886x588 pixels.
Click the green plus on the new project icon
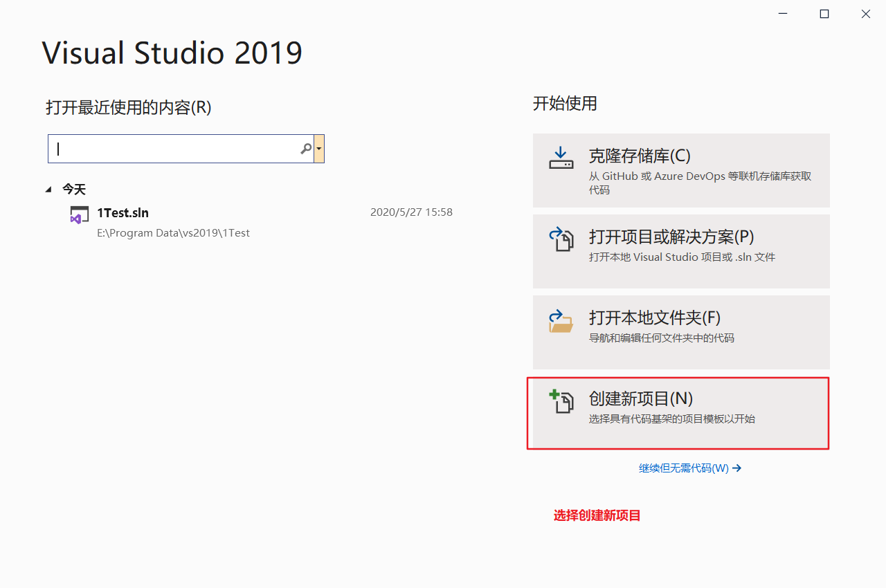click(x=554, y=394)
